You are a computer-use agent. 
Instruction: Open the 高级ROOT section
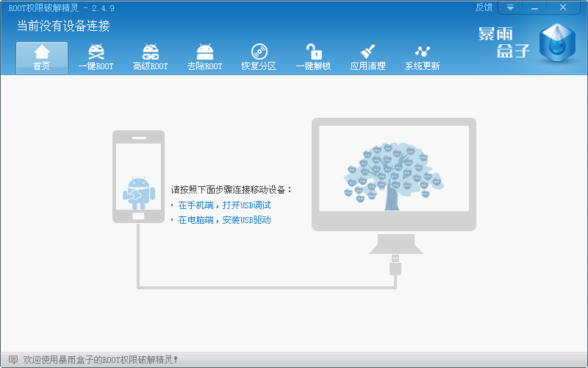pyautogui.click(x=151, y=58)
